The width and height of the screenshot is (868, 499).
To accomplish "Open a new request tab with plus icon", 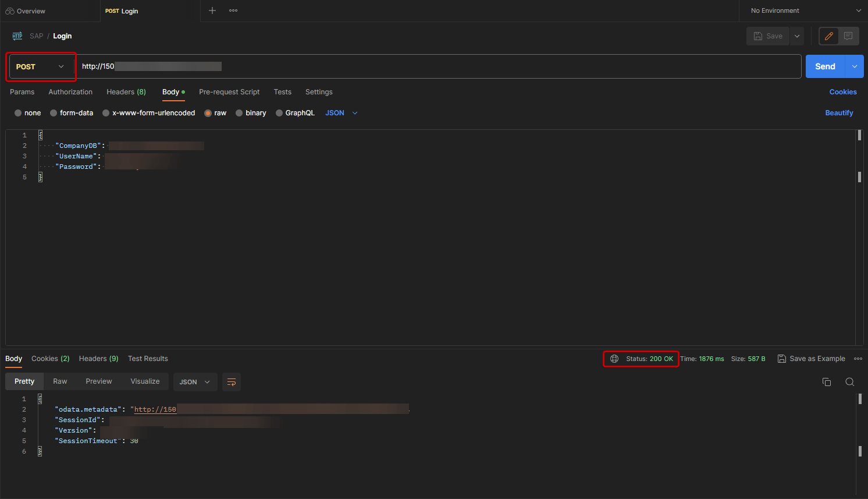I will [212, 10].
